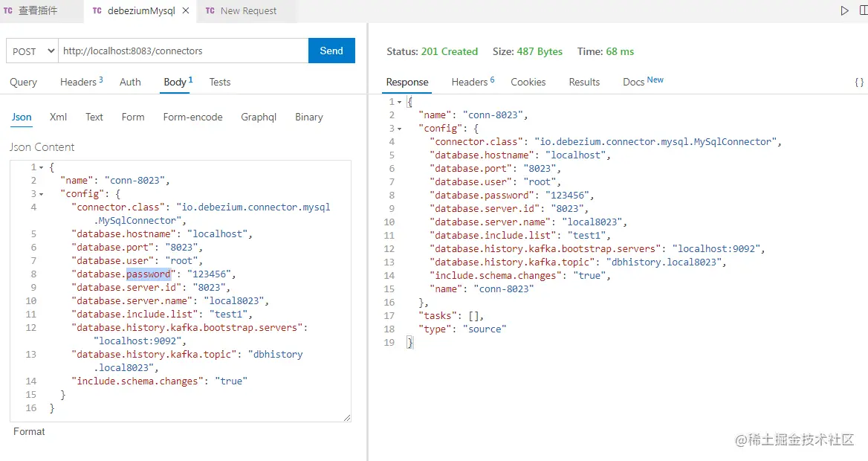Switch to the Graphql body type

(259, 117)
